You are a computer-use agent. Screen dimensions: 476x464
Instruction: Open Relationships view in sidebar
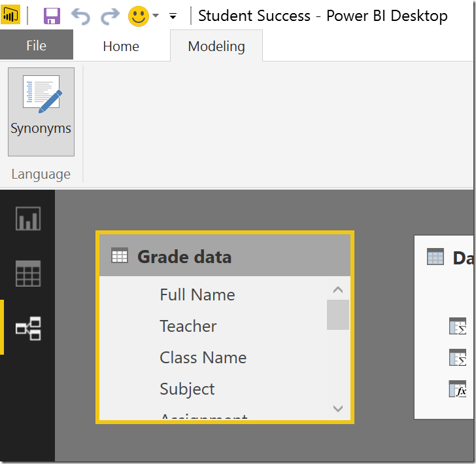coord(28,328)
